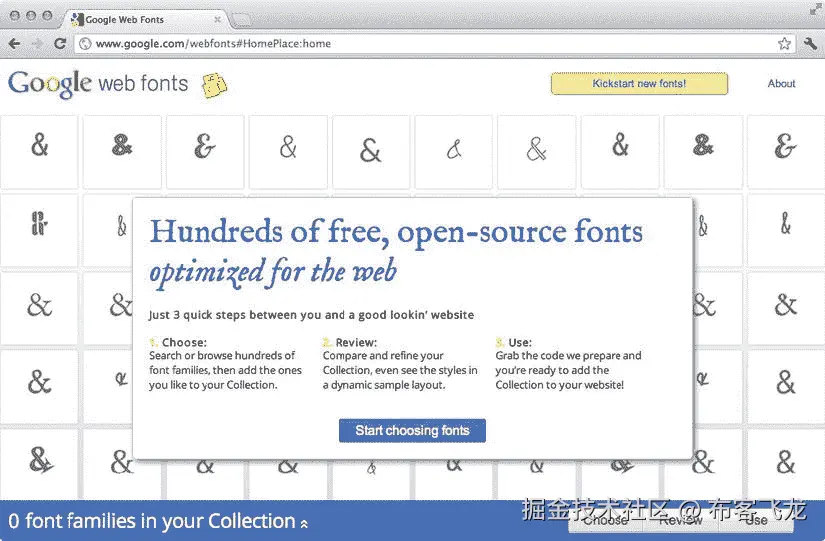Image resolution: width=825 pixels, height=541 pixels.
Task: Click 'Just 3 quick steps' subtitle text
Action: (311, 315)
